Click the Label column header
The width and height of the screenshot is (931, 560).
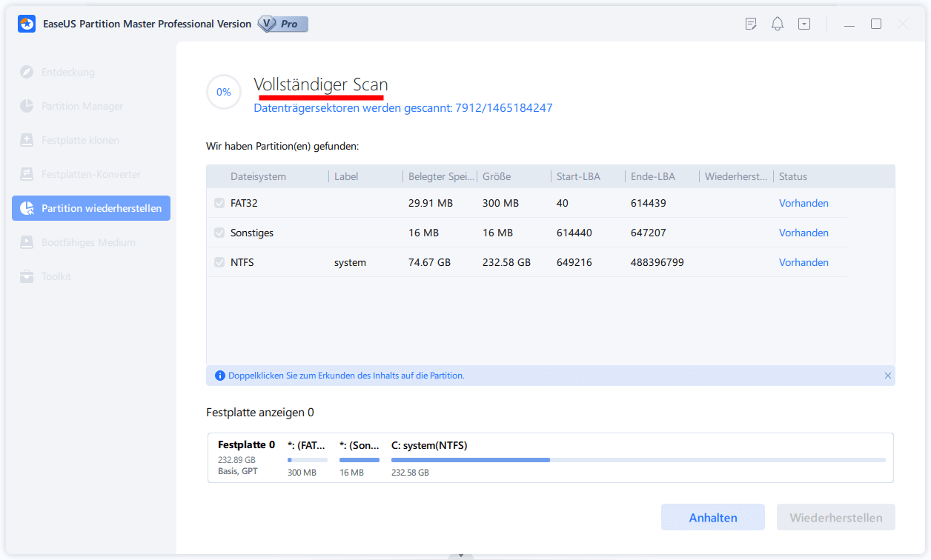[x=346, y=176]
